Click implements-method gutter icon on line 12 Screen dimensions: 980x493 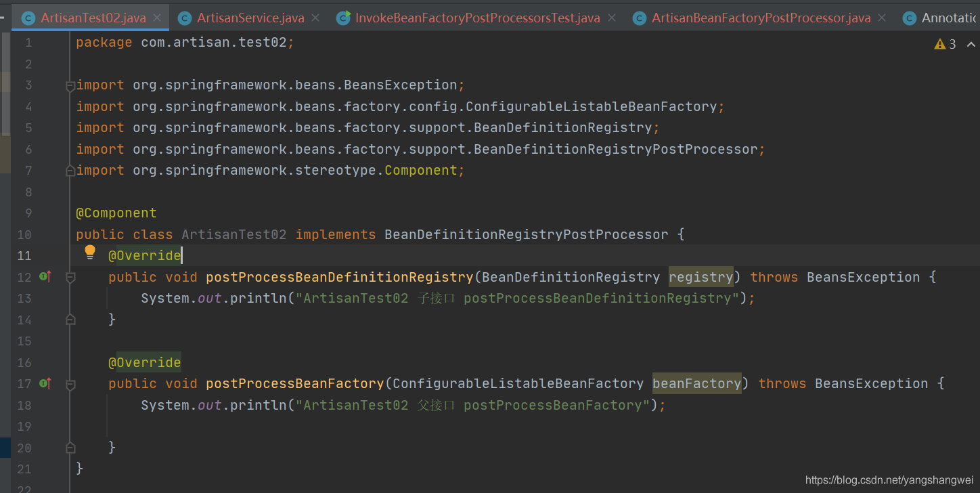pos(45,276)
